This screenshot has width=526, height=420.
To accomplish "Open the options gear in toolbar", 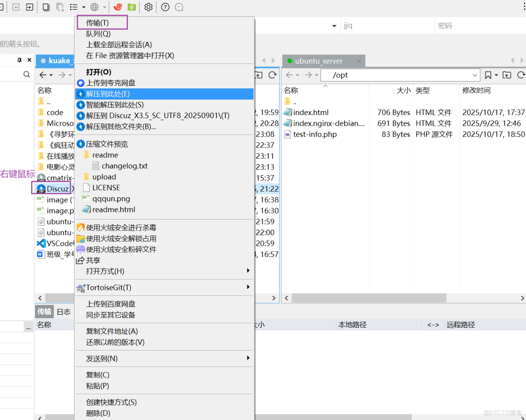I will [x=148, y=7].
